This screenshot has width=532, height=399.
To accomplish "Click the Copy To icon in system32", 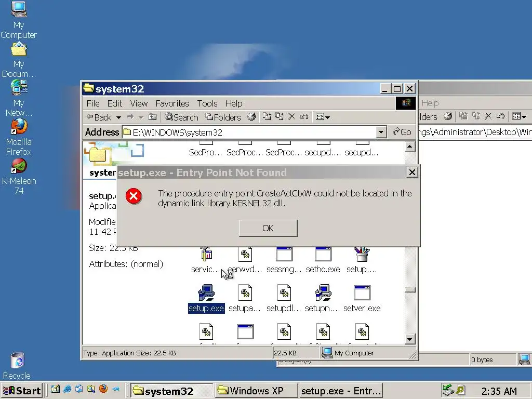I will pyautogui.click(x=280, y=117).
